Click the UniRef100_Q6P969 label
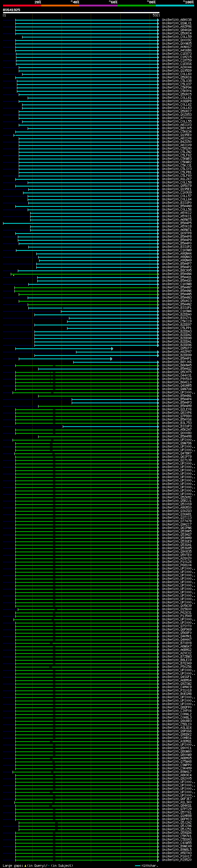The height and width of the screenshot is (868, 197). click(177, 629)
